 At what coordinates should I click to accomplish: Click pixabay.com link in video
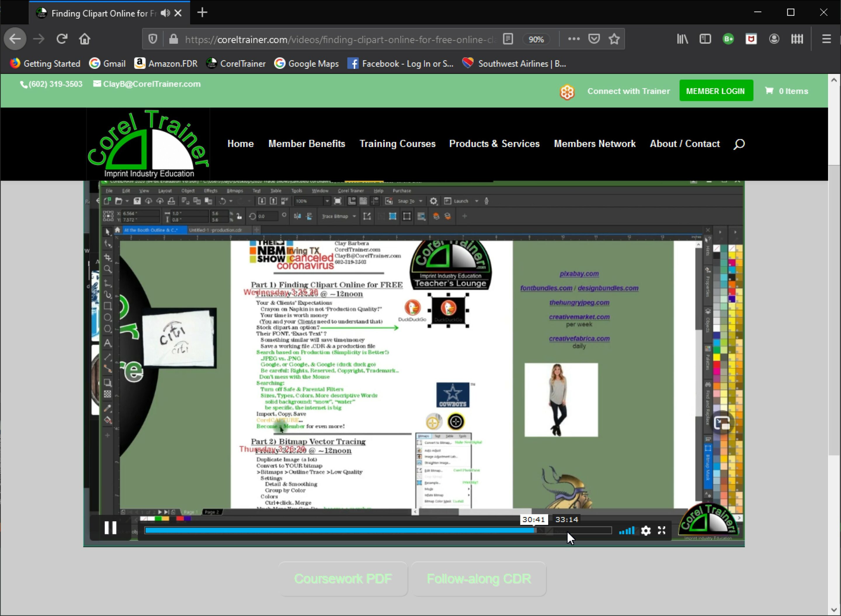[579, 274]
